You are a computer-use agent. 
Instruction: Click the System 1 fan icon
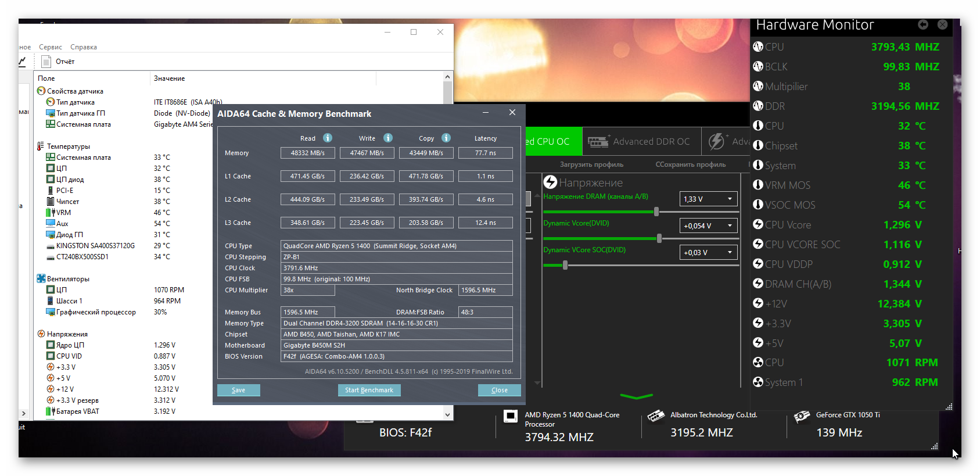coord(758,382)
